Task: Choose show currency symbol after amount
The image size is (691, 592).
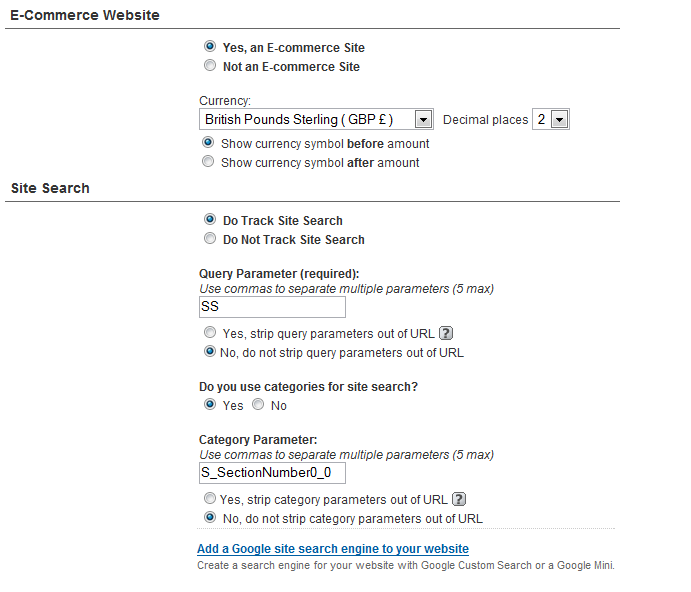Action: (209, 162)
